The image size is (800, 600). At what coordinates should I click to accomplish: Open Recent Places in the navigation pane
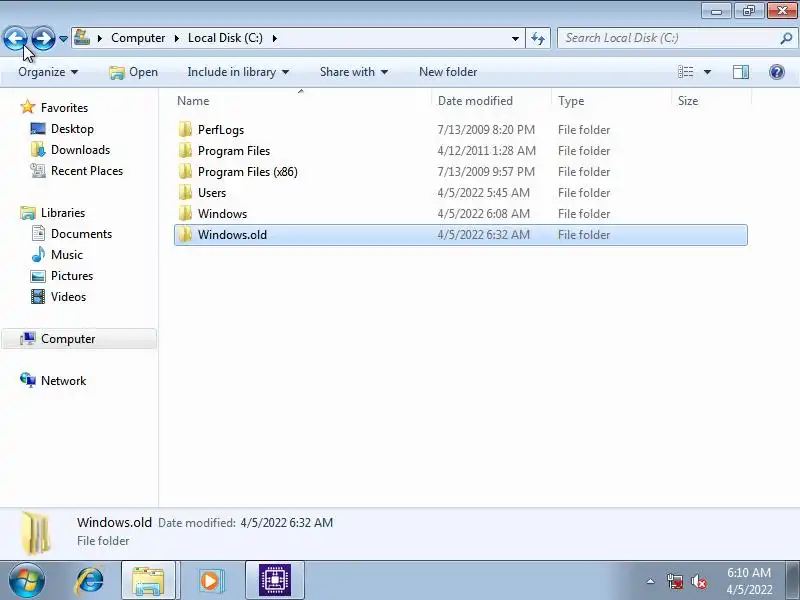(x=87, y=170)
